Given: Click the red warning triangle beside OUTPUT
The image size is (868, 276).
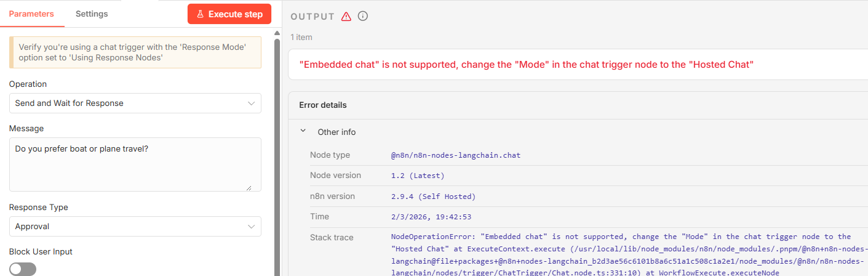Looking at the screenshot, I should click(x=346, y=17).
